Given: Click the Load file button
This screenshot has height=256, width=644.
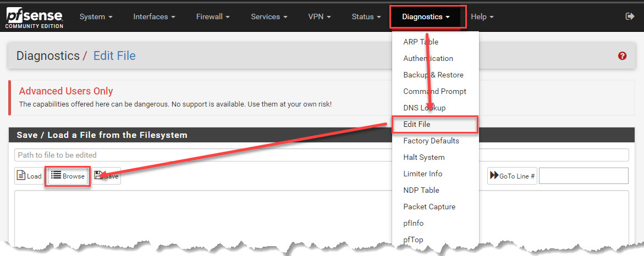Looking at the screenshot, I should point(30,176).
